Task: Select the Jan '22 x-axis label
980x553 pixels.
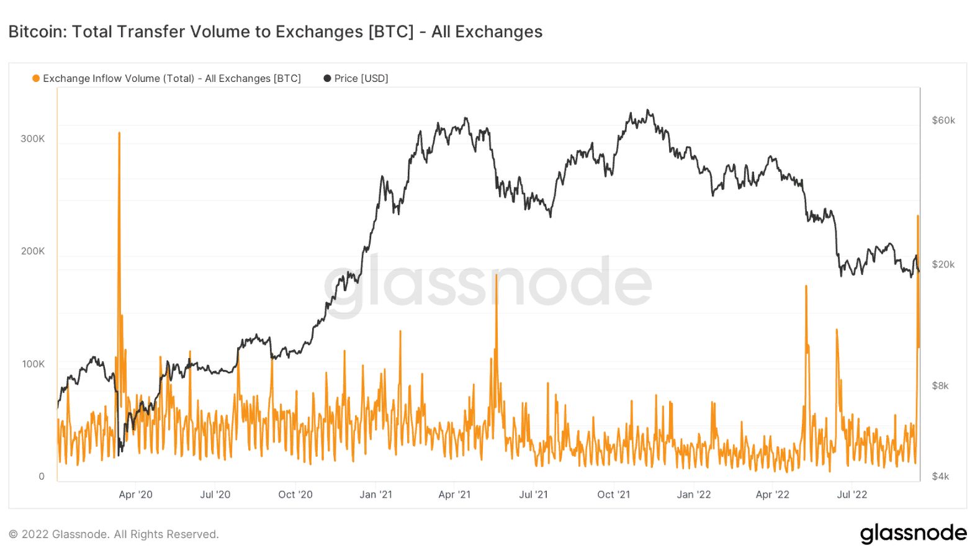Action: [x=694, y=495]
